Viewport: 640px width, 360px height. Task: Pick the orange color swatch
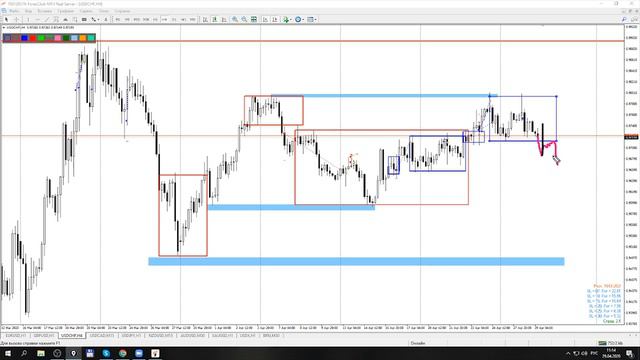[83, 38]
